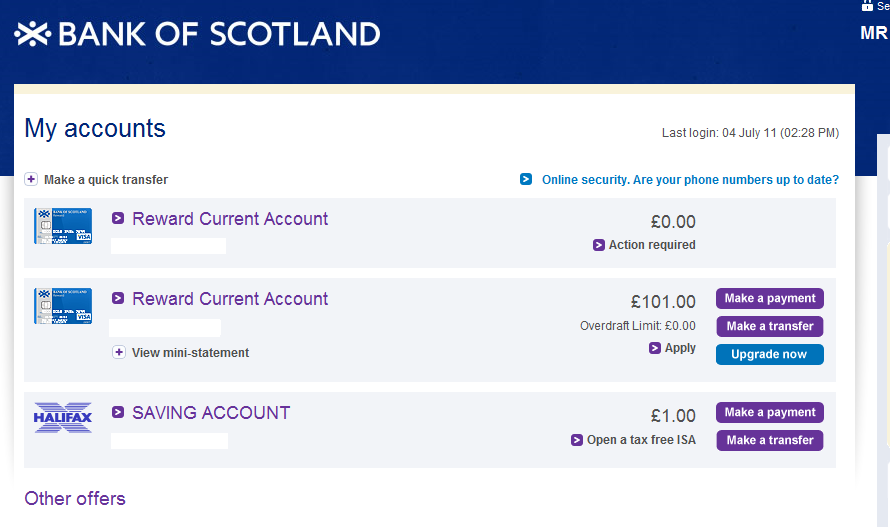Click the arrow icon beside Online security
Image resolution: width=890 pixels, height=527 pixels.
pos(526,180)
